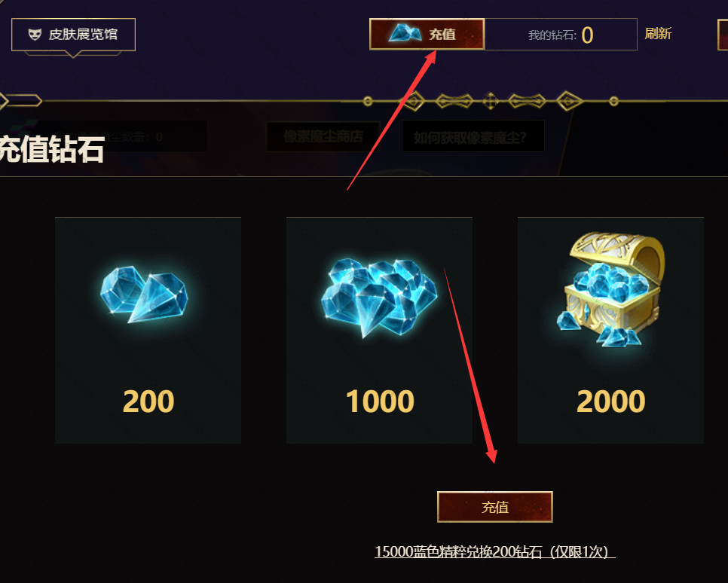
Task: Open the 皮肤展览馆 skin gallery
Action: click(x=73, y=35)
